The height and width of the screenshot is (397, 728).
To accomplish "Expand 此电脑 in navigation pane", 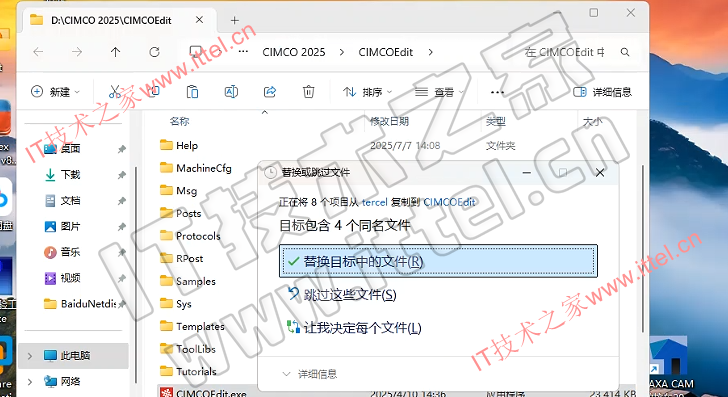I will (x=30, y=356).
